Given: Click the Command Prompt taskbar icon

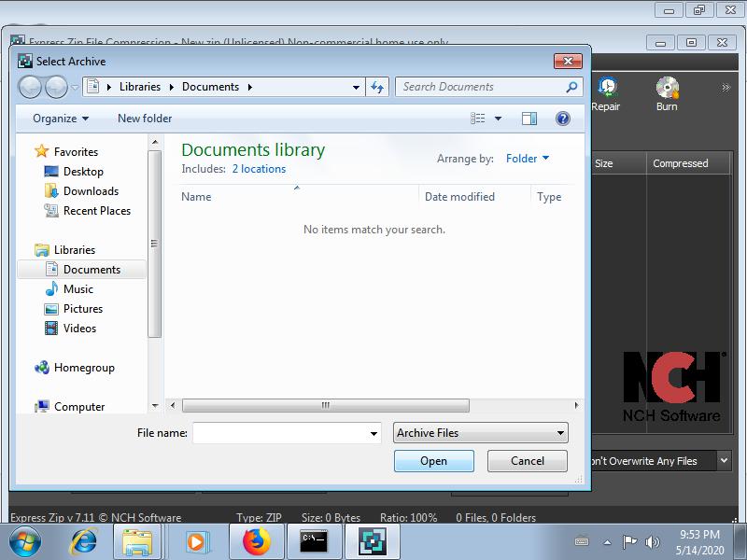Looking at the screenshot, I should [314, 541].
